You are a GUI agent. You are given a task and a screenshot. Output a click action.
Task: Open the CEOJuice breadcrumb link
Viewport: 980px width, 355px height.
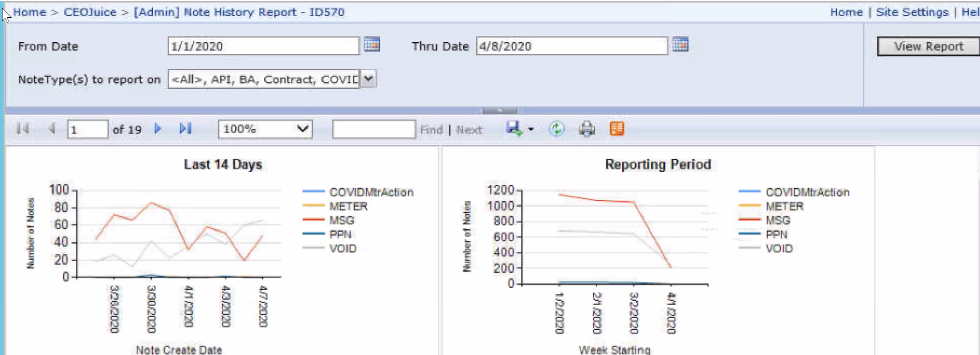90,12
